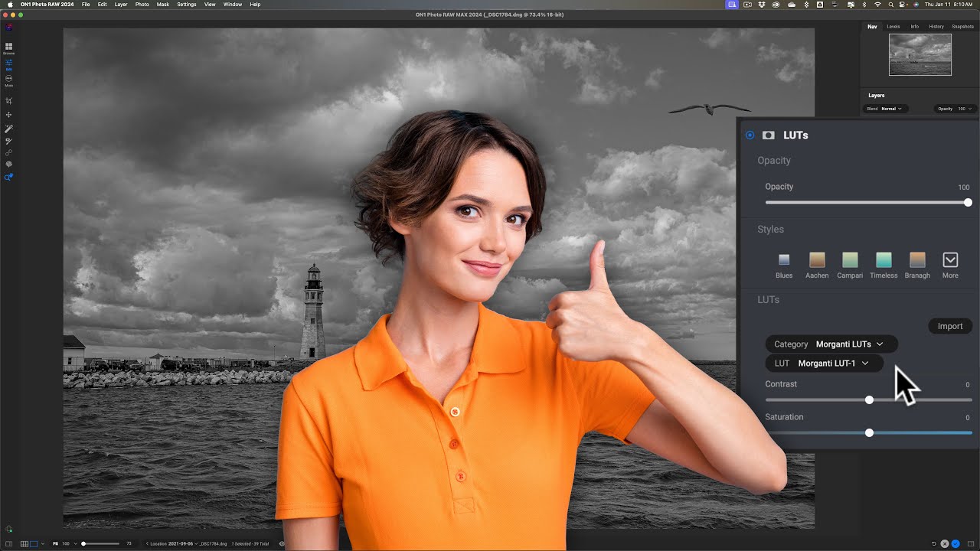Image resolution: width=980 pixels, height=551 pixels.
Task: Select the magic wand AI tool
Action: 8,129
